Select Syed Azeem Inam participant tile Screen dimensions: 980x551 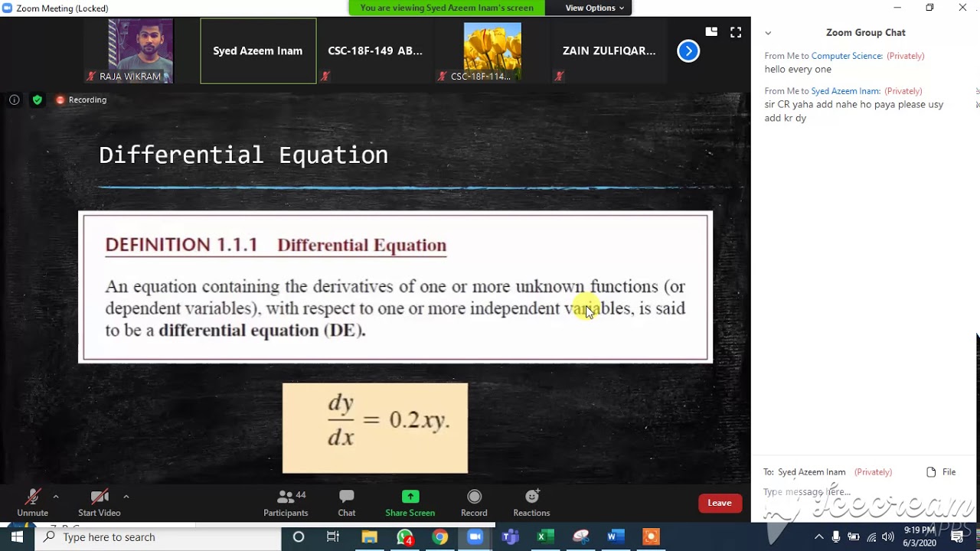[258, 51]
